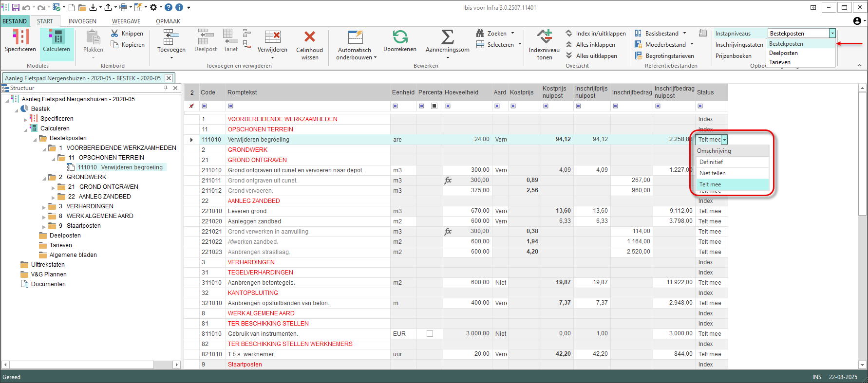
Task: Open the Instapniveaus combo box arrow
Action: [x=832, y=34]
